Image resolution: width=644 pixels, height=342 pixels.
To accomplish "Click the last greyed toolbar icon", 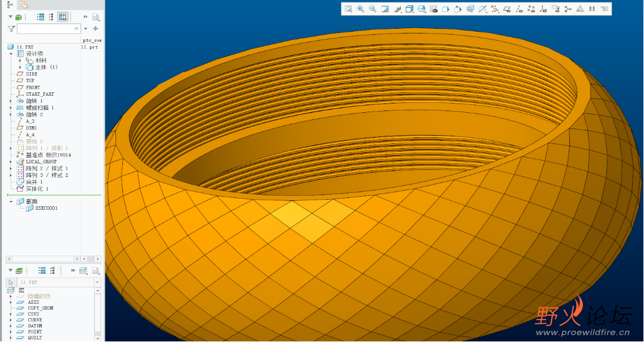I will 604,9.
